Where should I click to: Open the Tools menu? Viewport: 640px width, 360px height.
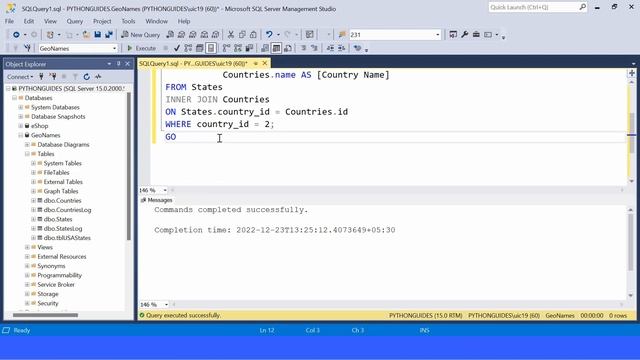tap(128, 21)
